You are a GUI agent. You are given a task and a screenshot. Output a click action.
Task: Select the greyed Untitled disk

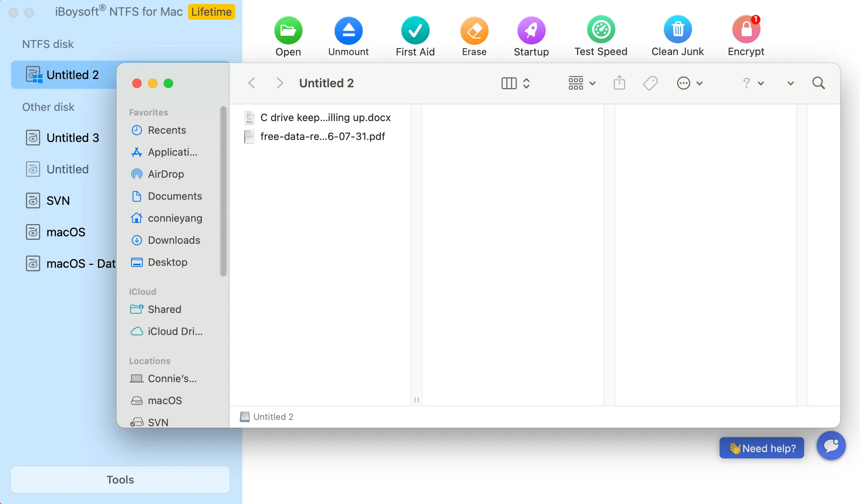point(57,169)
